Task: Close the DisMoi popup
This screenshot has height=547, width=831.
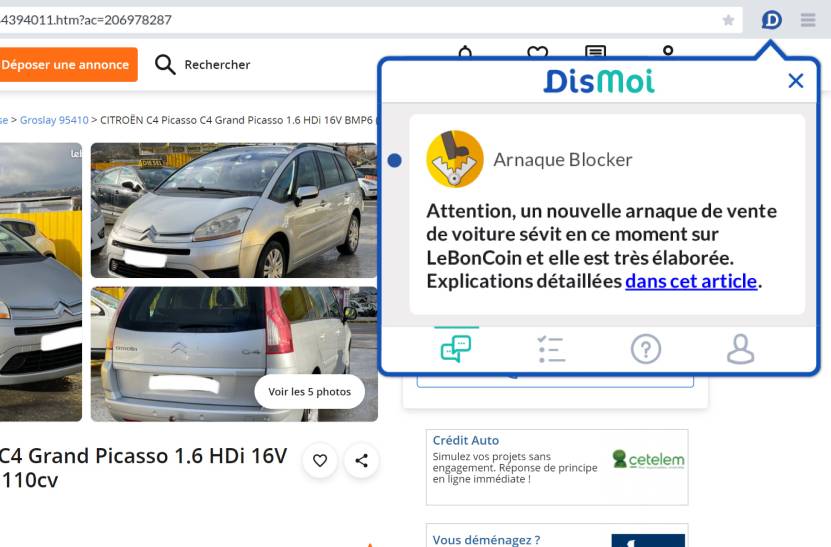Action: (795, 81)
